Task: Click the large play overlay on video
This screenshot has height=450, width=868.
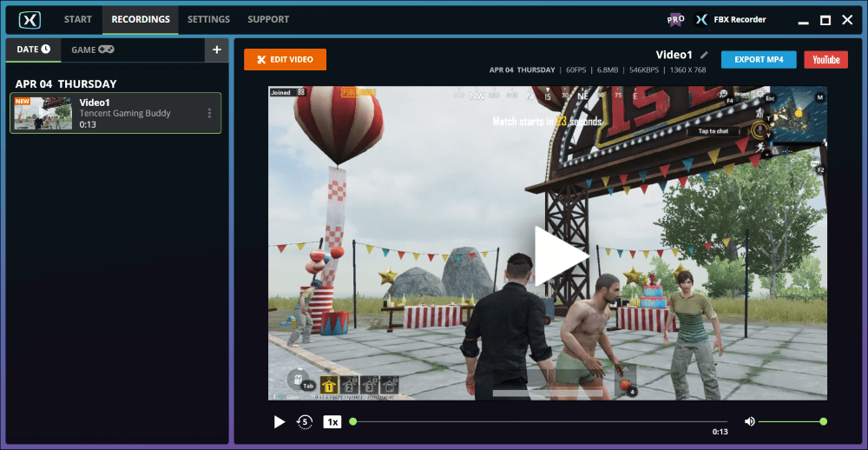Action: [560, 256]
